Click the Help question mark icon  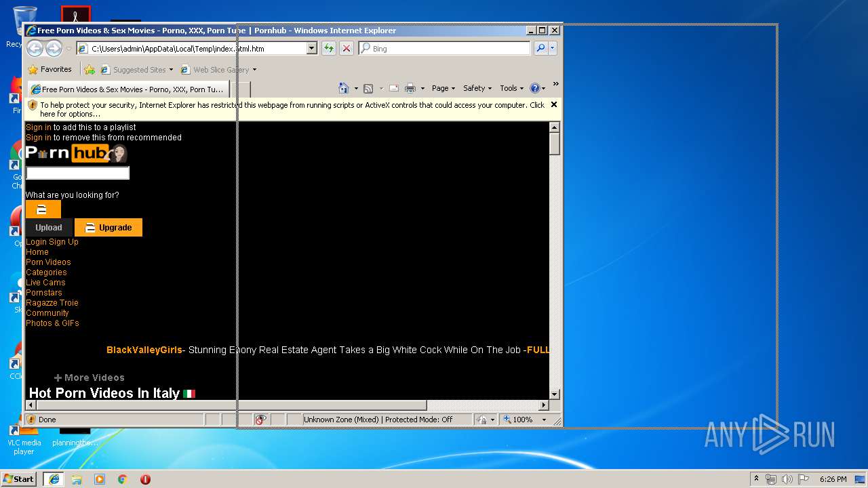tap(534, 88)
